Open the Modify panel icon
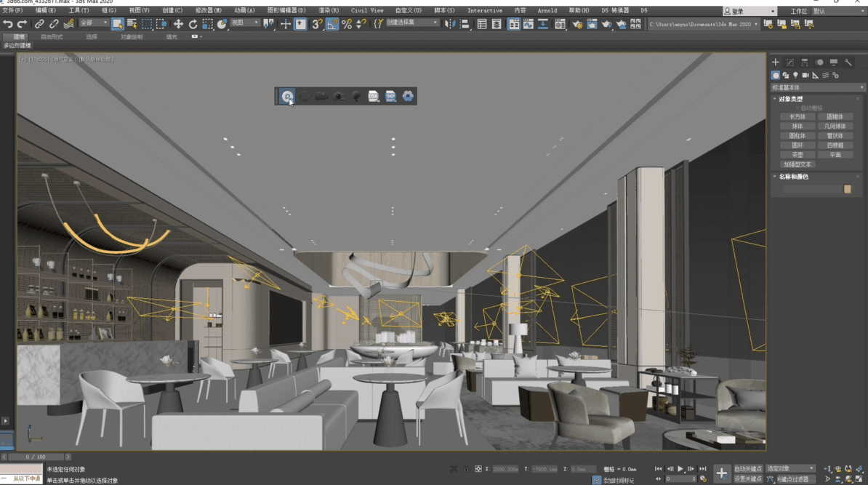Screen dimensions: 868x485 [791, 63]
